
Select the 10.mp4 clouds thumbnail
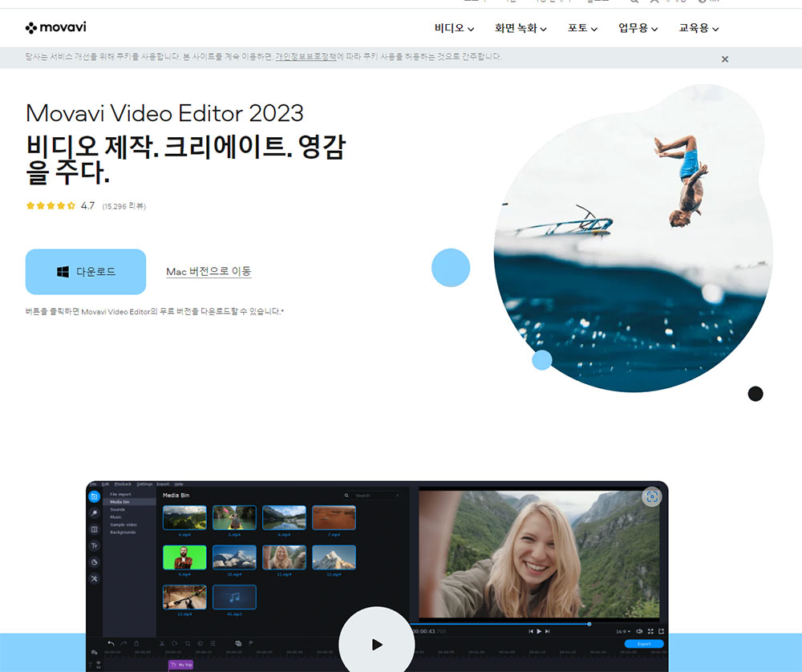point(234,557)
